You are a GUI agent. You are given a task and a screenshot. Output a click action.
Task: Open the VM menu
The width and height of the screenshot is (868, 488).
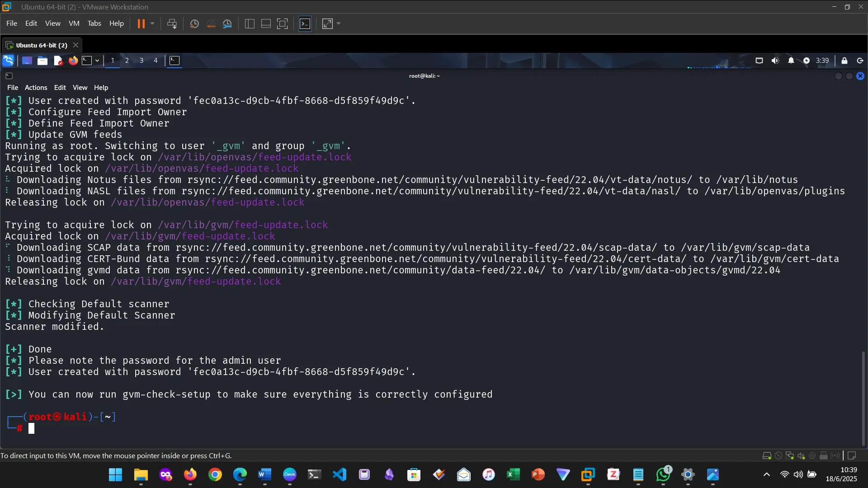tap(74, 23)
